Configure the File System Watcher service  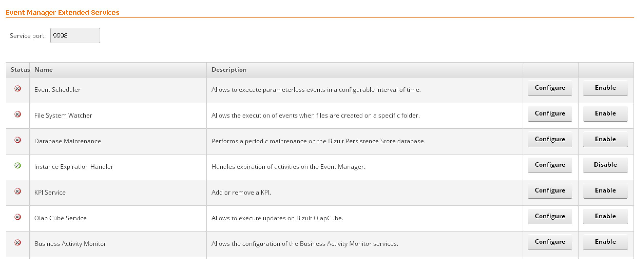click(x=550, y=114)
